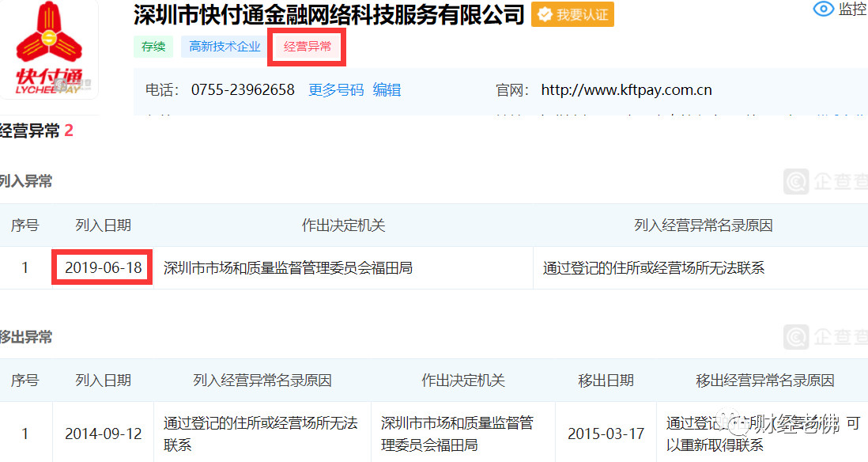The image size is (868, 462).
Task: Open the 更多号码 link
Action: point(336,89)
